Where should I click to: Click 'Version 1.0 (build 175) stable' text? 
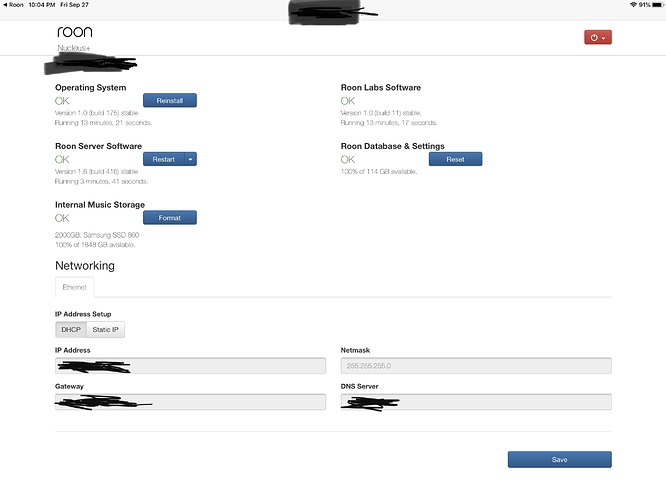coord(96,113)
